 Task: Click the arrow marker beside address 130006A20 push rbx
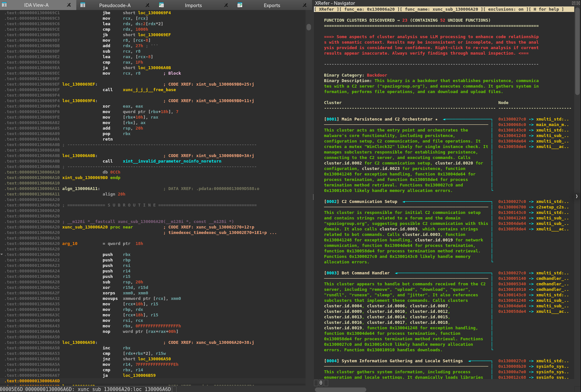(2, 254)
